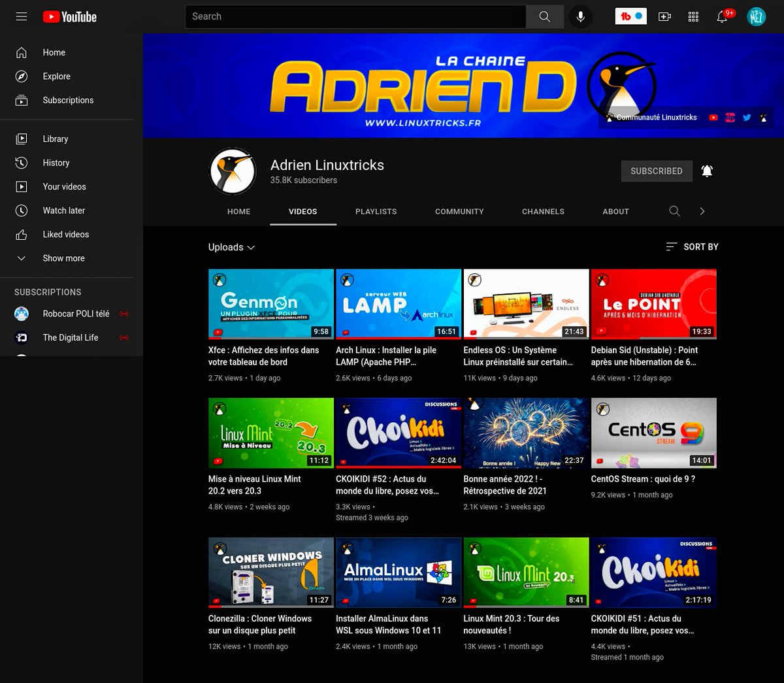Open Home in the sidebar
The width and height of the screenshot is (784, 683).
[x=71, y=52]
